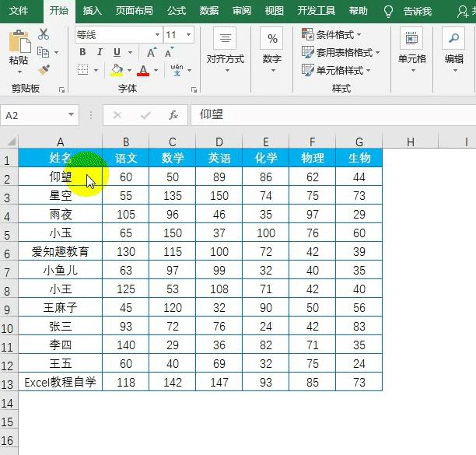Click the Insert Function fx icon

(173, 115)
